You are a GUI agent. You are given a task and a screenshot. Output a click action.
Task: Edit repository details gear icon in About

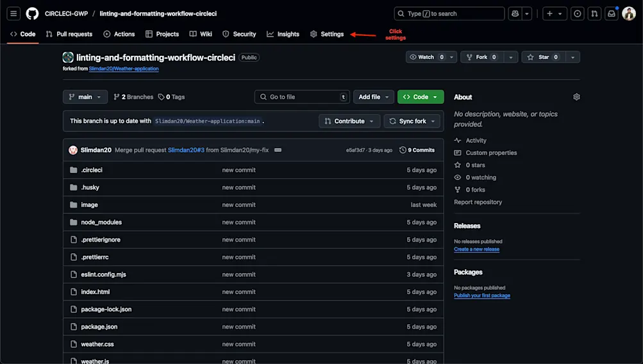click(x=576, y=97)
